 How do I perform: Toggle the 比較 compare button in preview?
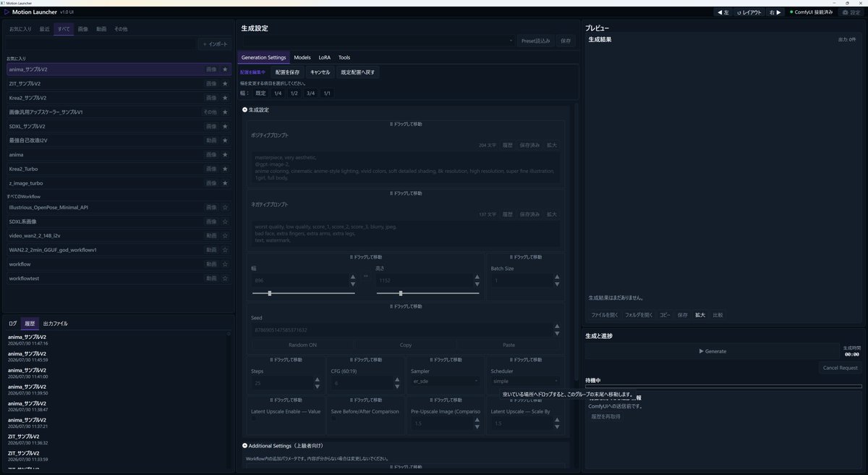718,315
